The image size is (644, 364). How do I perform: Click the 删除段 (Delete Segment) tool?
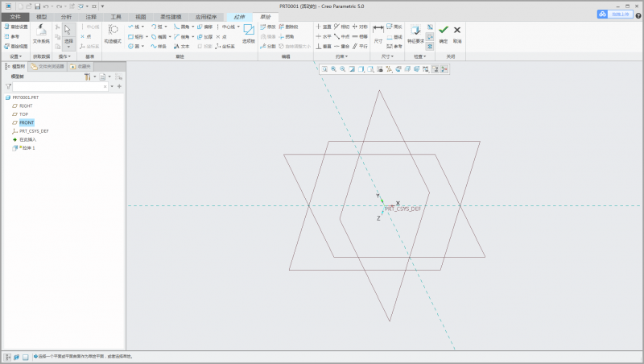point(289,27)
